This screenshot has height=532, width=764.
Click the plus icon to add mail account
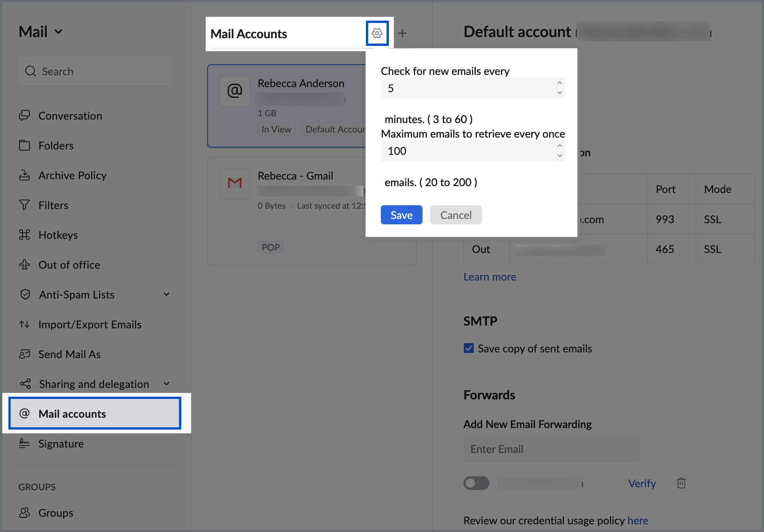point(402,33)
